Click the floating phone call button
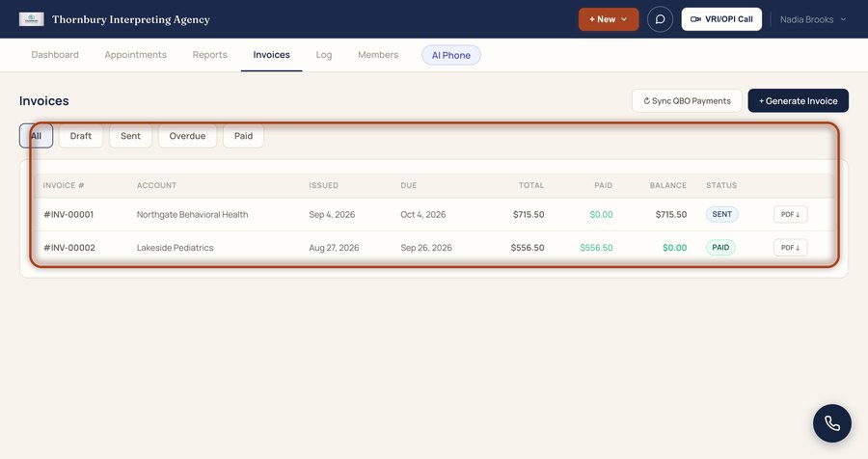This screenshot has height=459, width=868. click(832, 423)
